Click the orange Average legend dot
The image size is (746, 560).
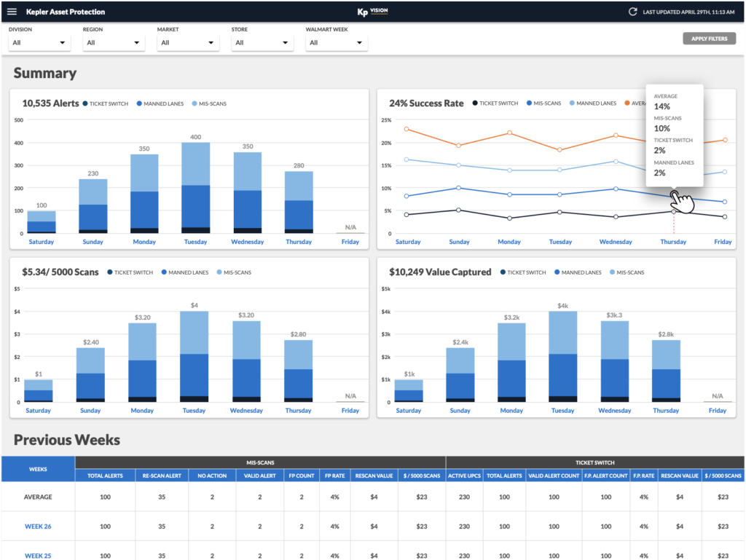coord(627,103)
